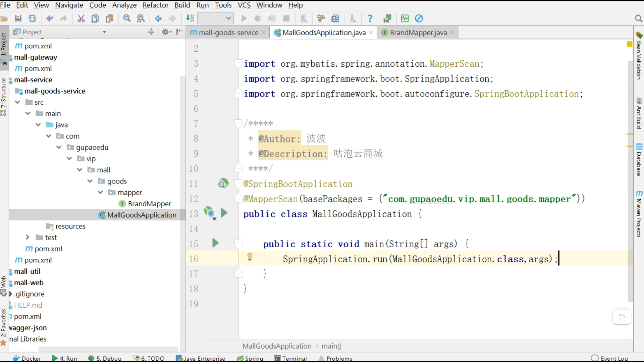Image resolution: width=644 pixels, height=362 pixels.
Task: Click the Save All toolbar icon
Action: (18, 18)
